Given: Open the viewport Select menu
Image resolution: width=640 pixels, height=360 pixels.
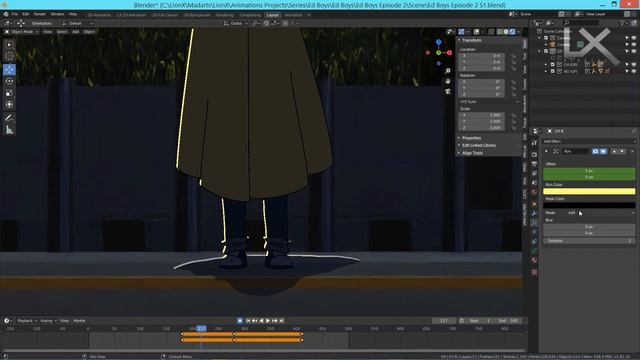Looking at the screenshot, I should pyautogui.click(x=62, y=31).
